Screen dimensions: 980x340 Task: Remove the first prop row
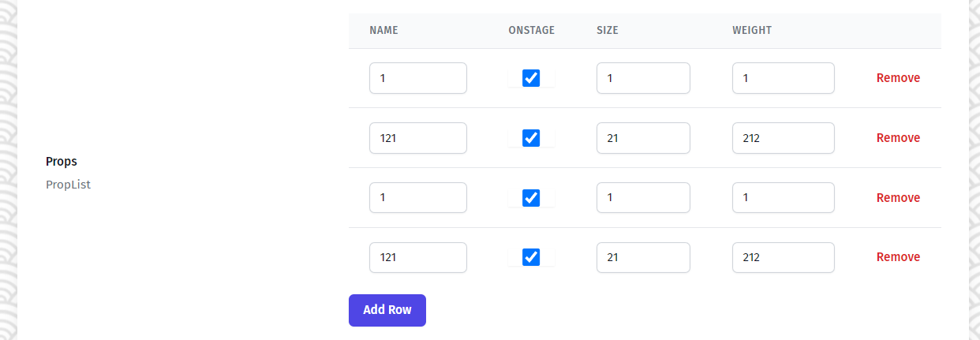coord(898,78)
